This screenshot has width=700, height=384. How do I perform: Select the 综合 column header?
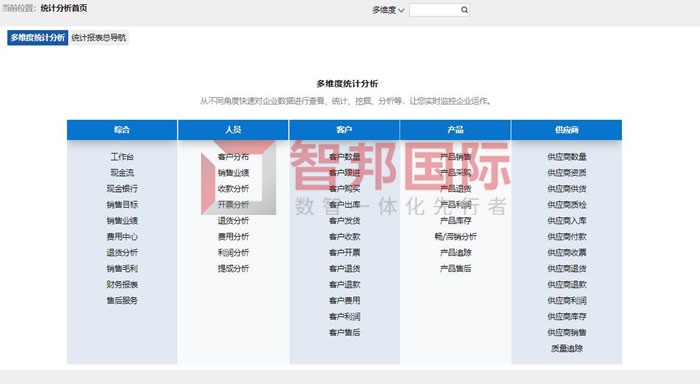(x=122, y=130)
